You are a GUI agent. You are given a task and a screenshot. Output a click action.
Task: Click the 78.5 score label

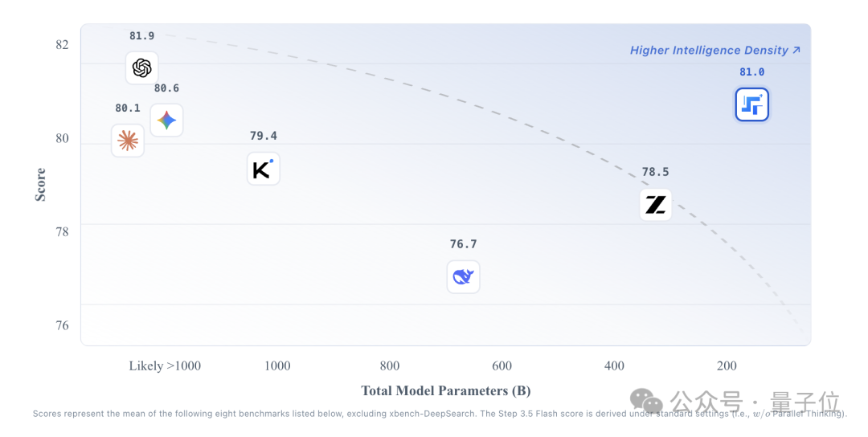656,172
